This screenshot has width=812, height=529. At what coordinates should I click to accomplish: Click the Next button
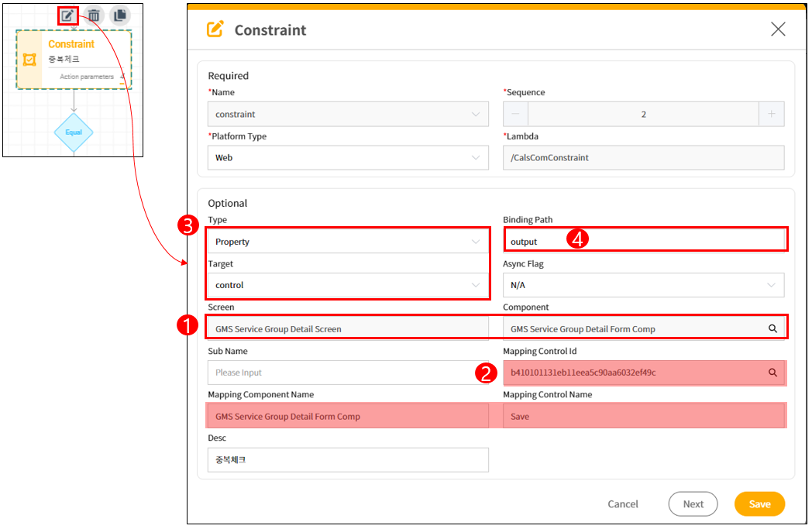693,504
